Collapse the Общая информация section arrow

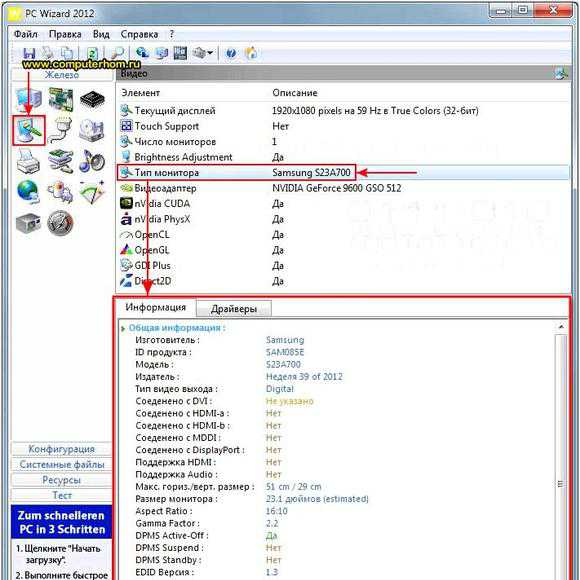tap(123, 328)
